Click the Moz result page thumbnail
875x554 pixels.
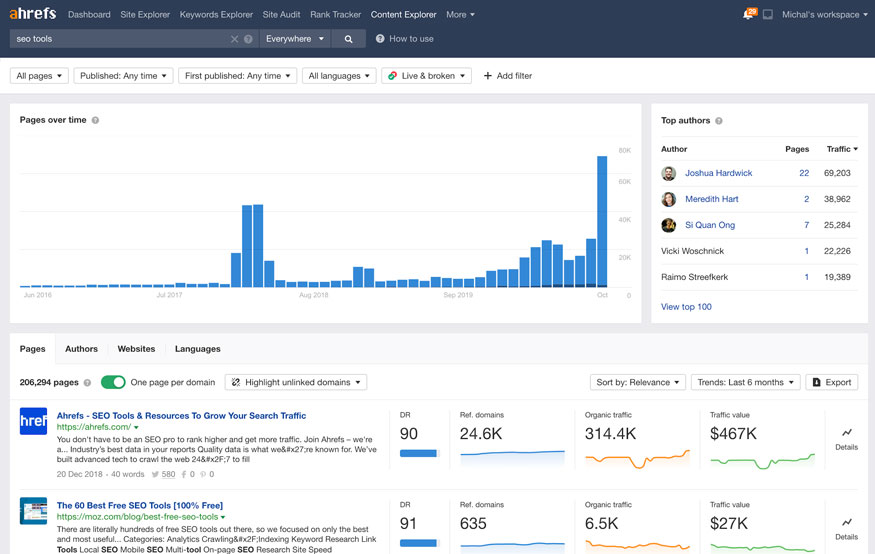click(x=33, y=510)
